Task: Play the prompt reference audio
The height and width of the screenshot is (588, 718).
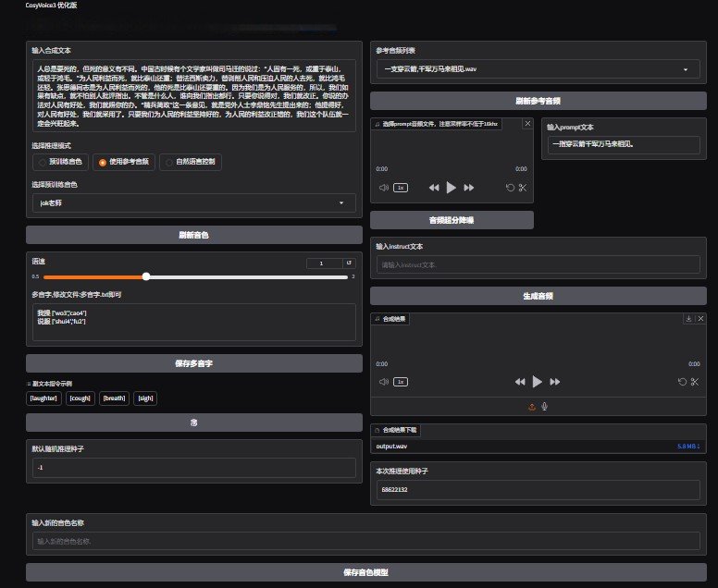Action: tap(451, 187)
